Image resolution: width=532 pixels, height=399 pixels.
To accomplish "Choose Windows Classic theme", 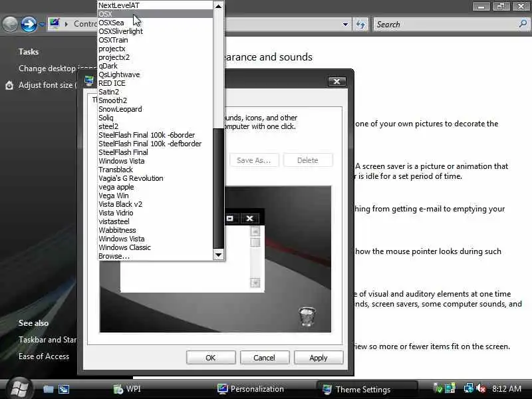I will pos(156,247).
